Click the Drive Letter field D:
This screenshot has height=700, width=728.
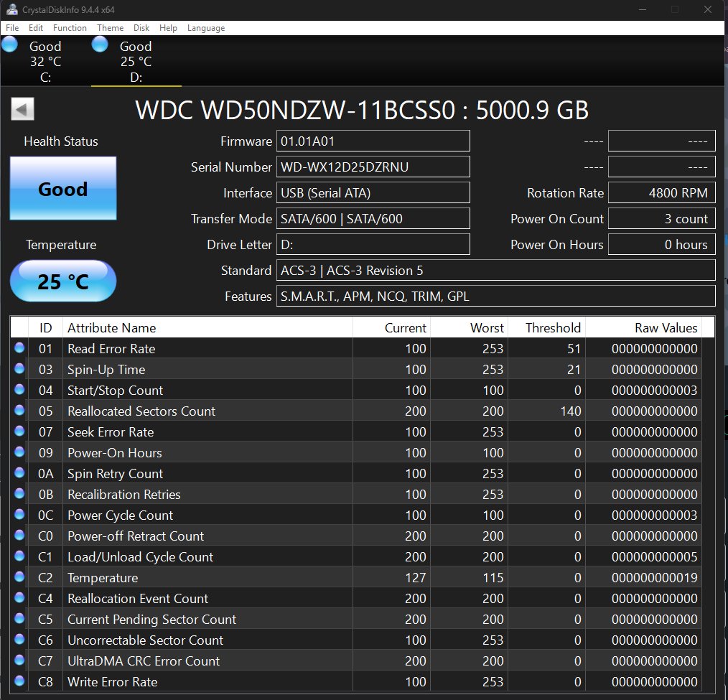(x=373, y=244)
